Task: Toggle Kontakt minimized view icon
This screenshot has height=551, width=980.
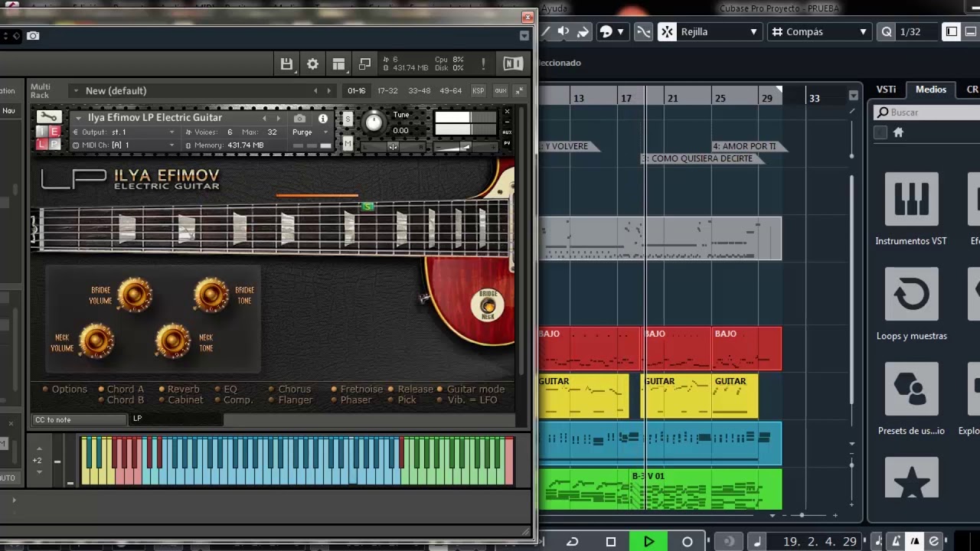Action: tap(364, 64)
